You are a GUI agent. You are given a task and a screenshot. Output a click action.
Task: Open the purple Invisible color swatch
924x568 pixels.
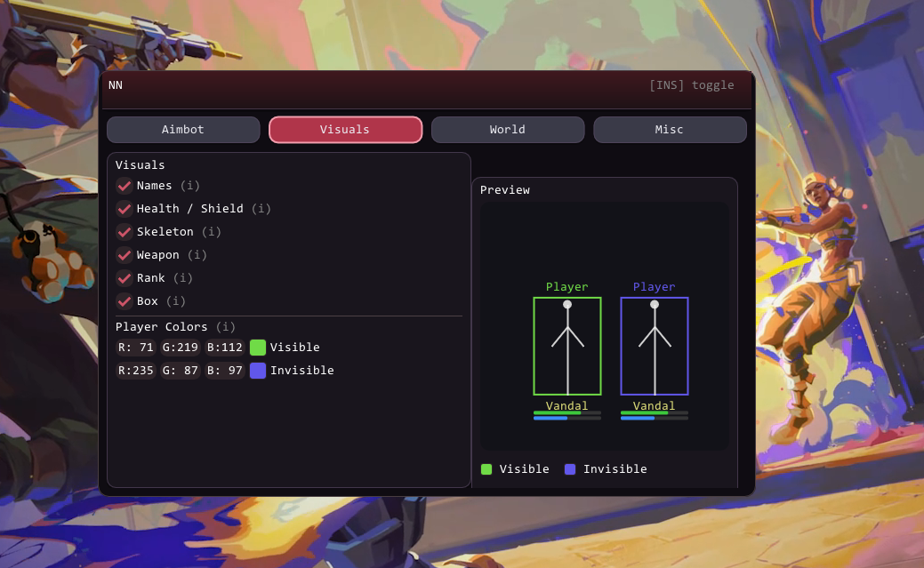(258, 371)
